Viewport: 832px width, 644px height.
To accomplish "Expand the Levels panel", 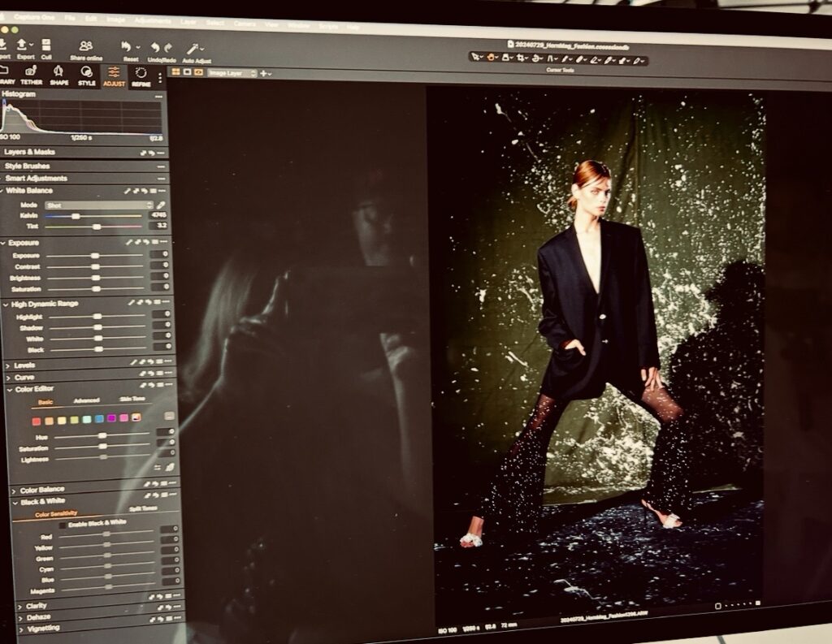I will pyautogui.click(x=8, y=365).
